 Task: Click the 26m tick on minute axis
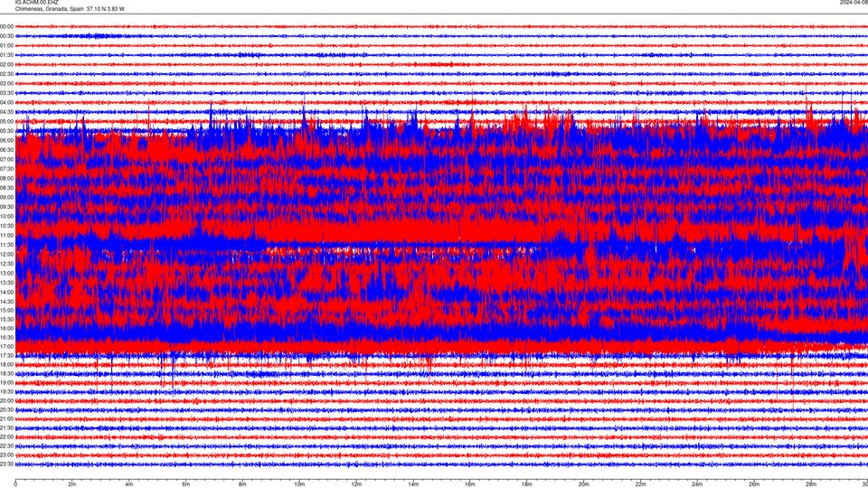[x=754, y=484]
